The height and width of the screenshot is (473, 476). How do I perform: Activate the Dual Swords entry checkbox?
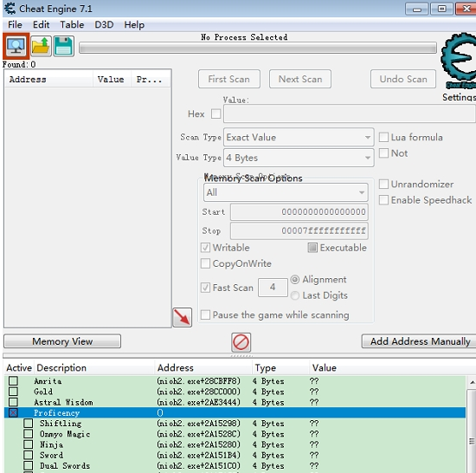[29, 466]
